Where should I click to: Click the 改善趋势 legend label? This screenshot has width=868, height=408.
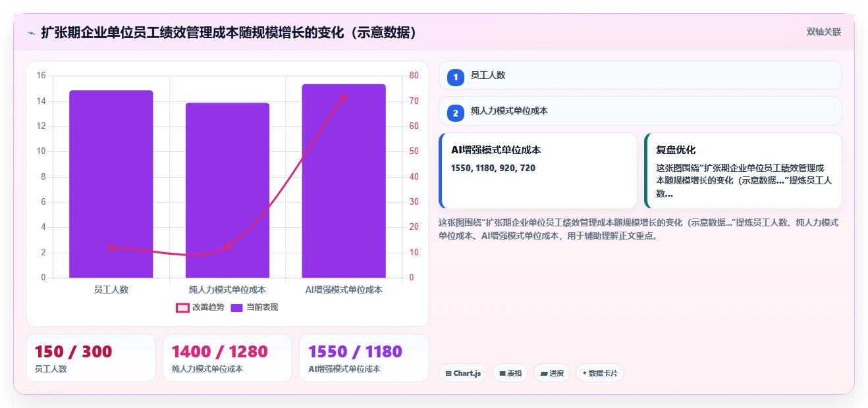(x=208, y=307)
